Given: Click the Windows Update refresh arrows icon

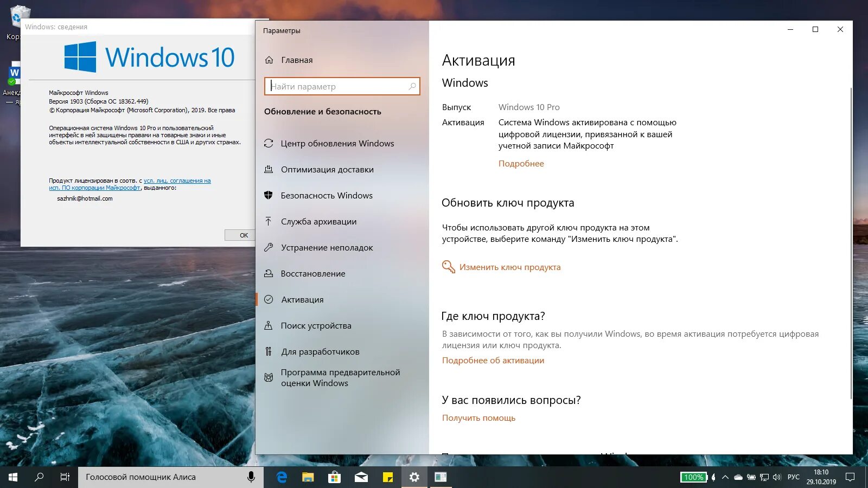Looking at the screenshot, I should pos(268,144).
